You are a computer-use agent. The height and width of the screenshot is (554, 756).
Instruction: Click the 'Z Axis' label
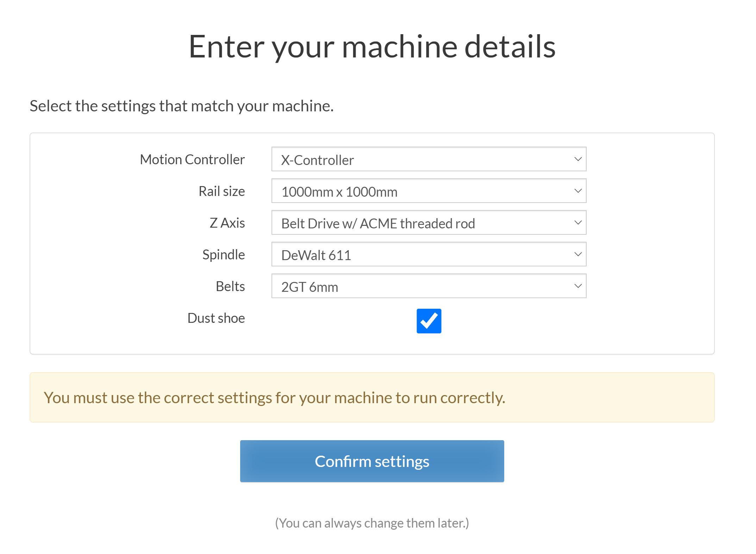[x=227, y=223]
